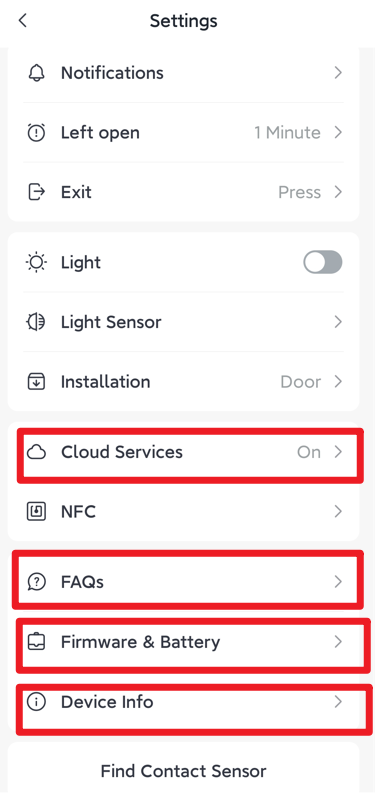Click the Firmware & Battery icon

[36, 642]
